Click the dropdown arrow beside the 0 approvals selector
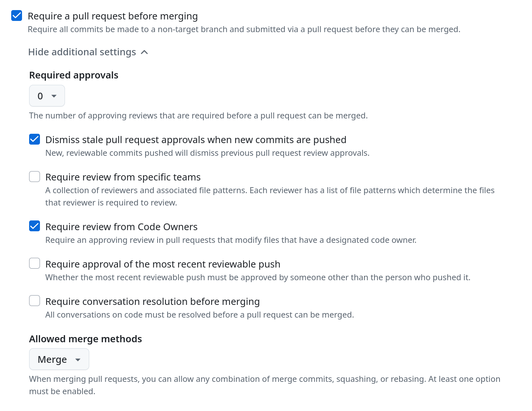The height and width of the screenshot is (411, 532). click(x=55, y=96)
